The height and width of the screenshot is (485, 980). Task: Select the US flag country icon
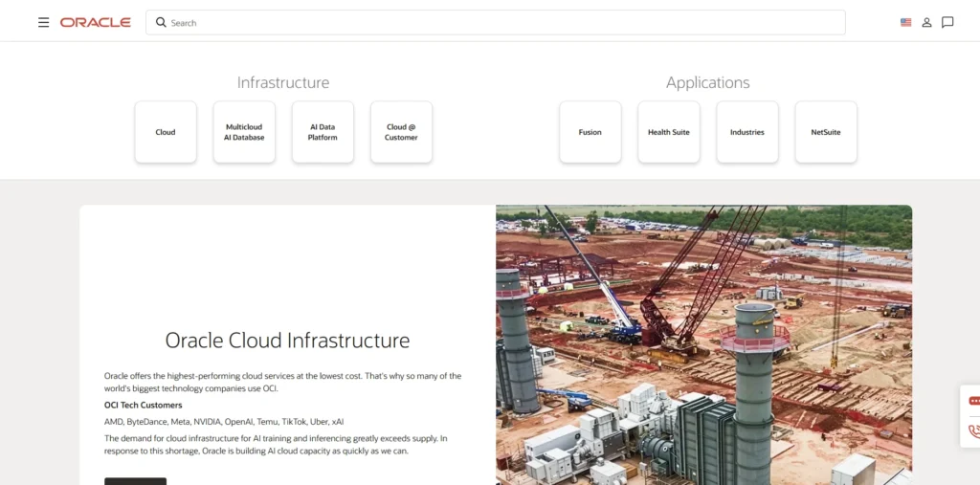point(905,23)
